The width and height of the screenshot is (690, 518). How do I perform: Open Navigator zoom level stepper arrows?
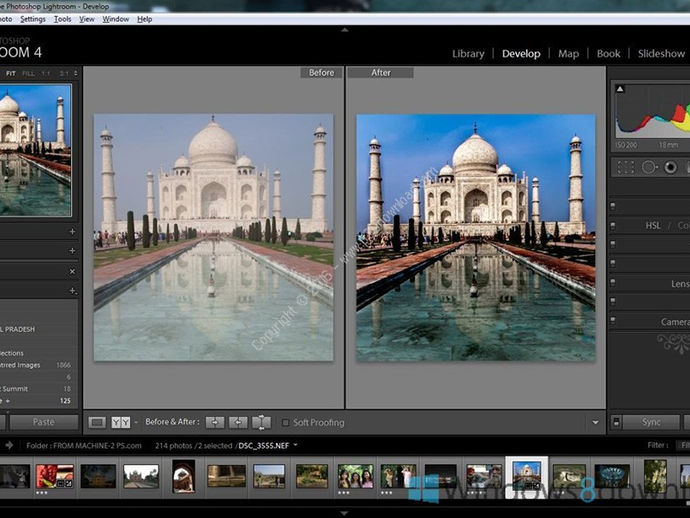pos(76,73)
